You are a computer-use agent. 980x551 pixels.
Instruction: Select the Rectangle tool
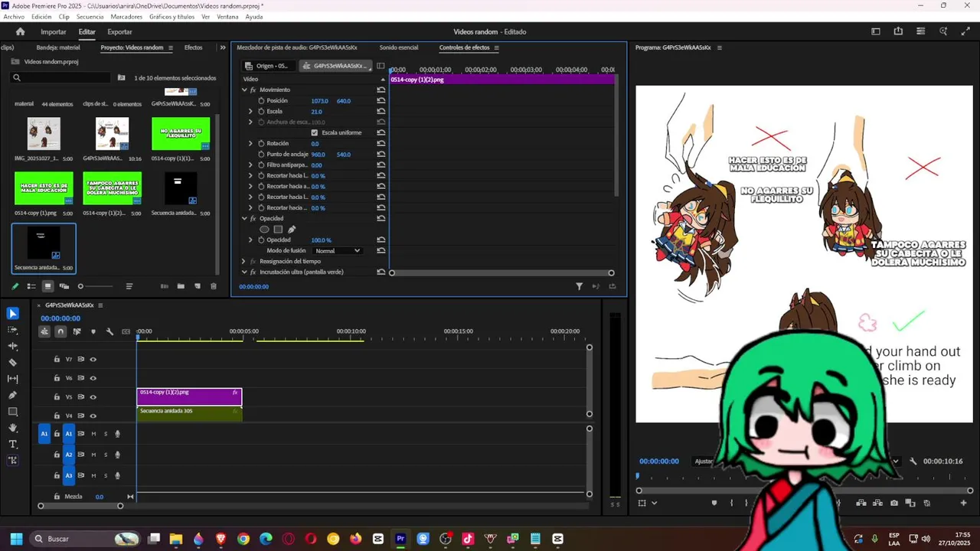pos(12,412)
